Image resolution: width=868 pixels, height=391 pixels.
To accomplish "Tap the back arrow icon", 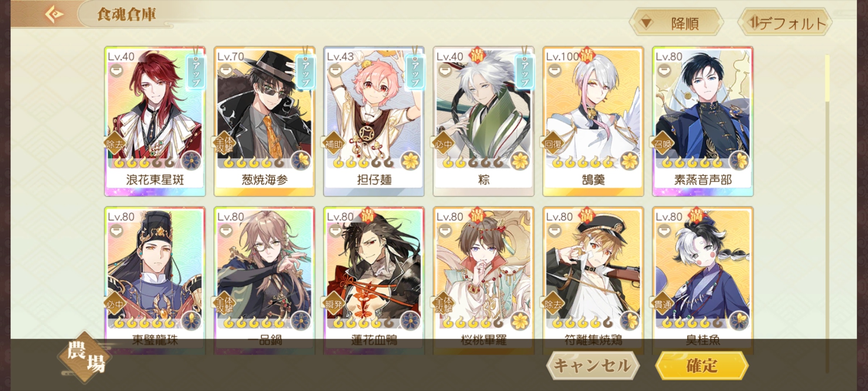I will [54, 14].
